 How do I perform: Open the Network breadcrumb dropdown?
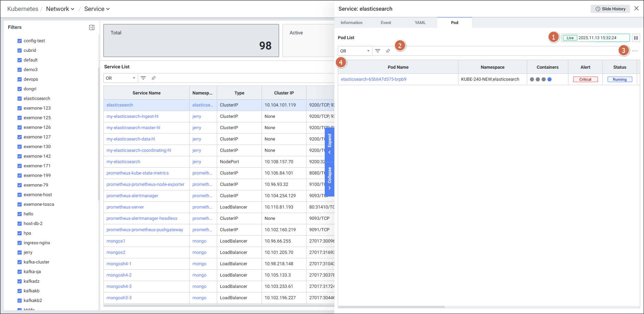pos(60,9)
